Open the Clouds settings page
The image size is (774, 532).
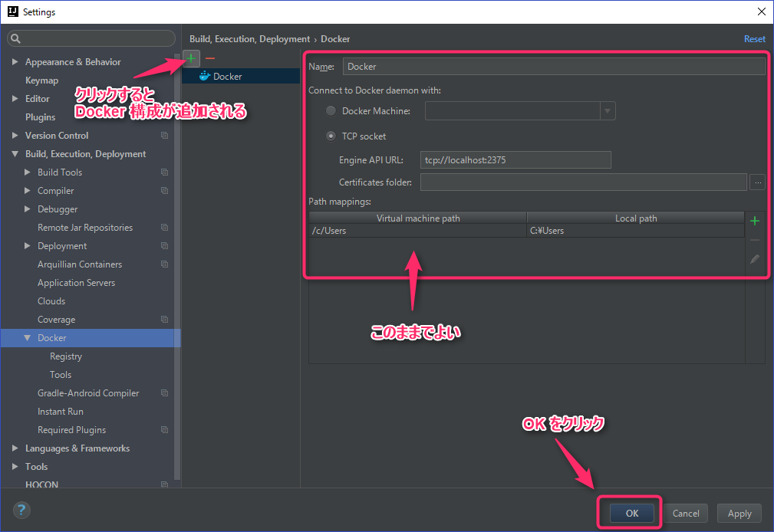coord(51,301)
